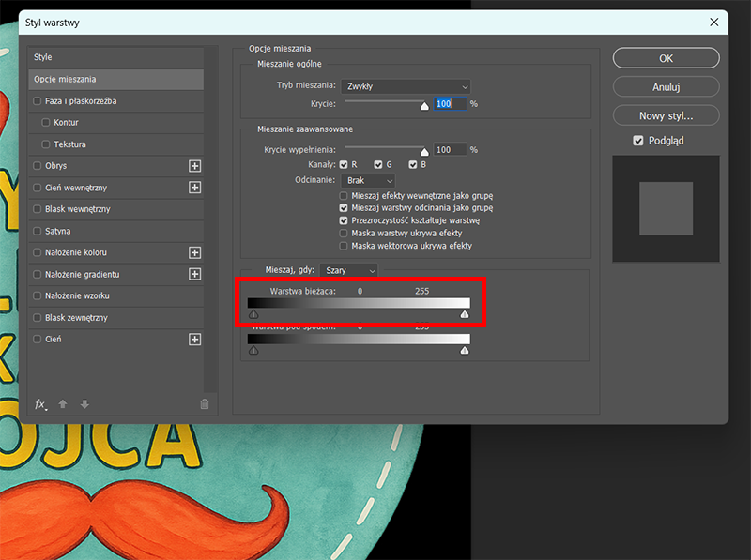Add another Cień wewnętrzny effect via plus icon

pos(195,188)
